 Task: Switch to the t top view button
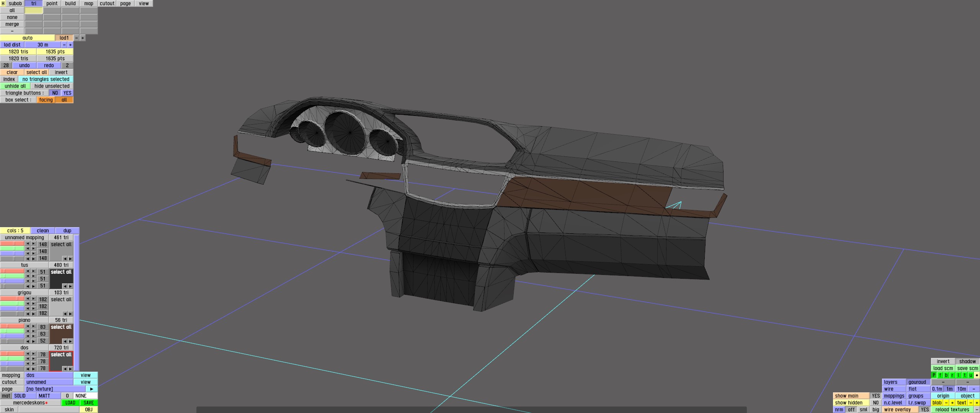(x=965, y=375)
